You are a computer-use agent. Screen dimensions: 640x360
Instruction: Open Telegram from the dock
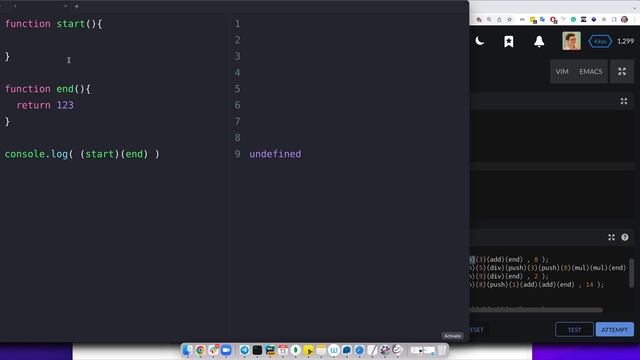(x=244, y=350)
